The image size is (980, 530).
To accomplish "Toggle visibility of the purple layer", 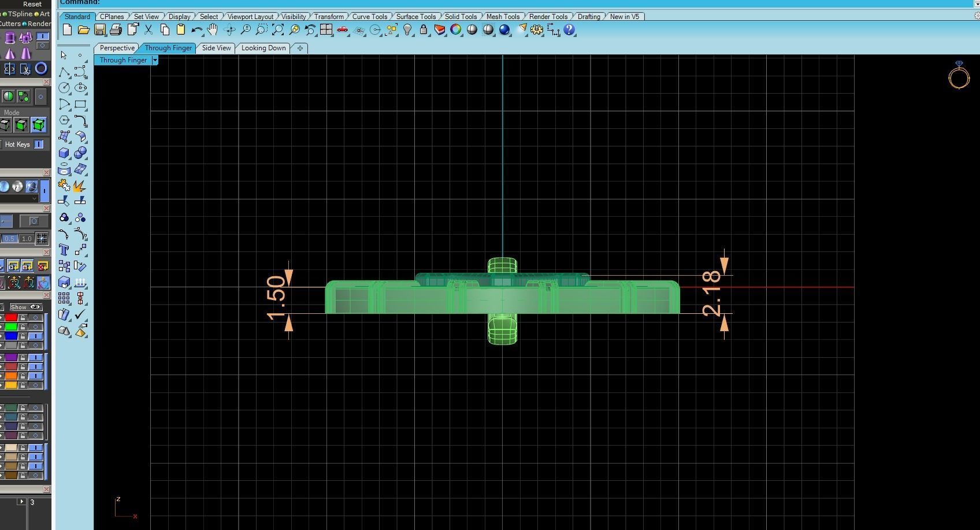I will 36,358.
